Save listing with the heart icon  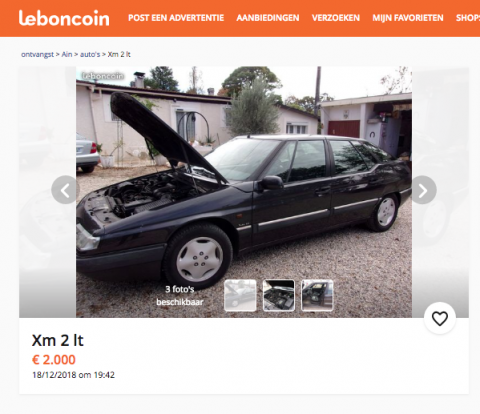[440, 318]
